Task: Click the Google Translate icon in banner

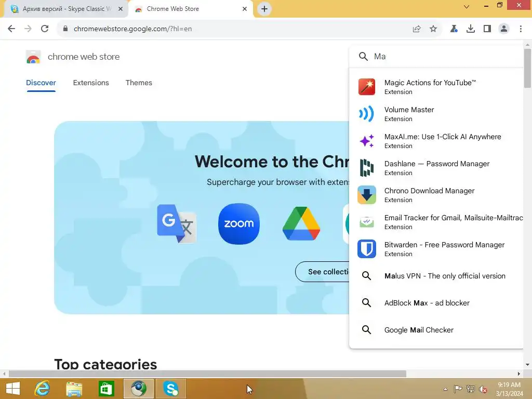Action: tap(177, 223)
